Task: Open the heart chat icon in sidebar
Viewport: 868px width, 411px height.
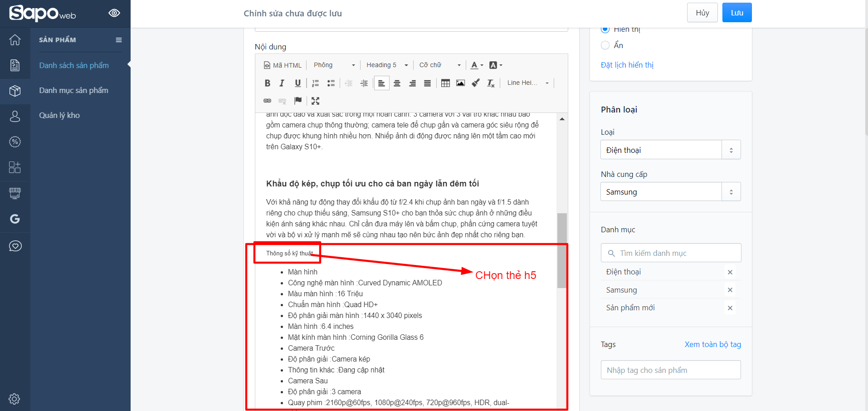Action: click(15, 246)
